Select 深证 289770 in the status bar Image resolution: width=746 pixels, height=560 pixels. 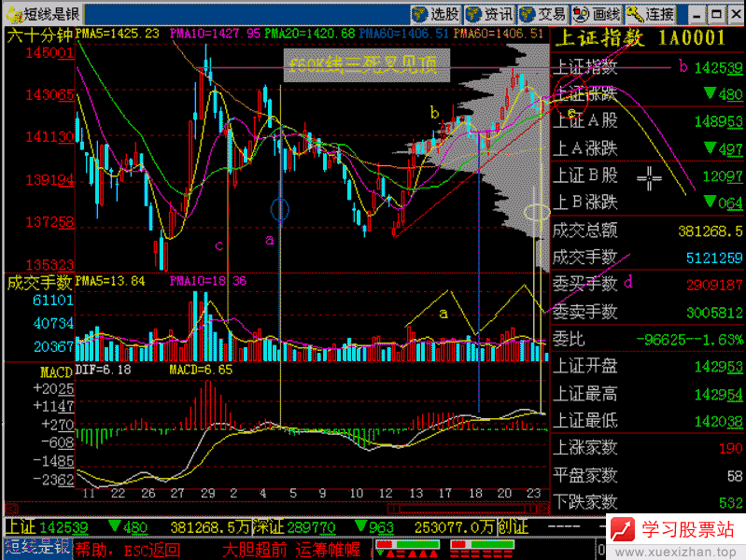pyautogui.click(x=294, y=527)
